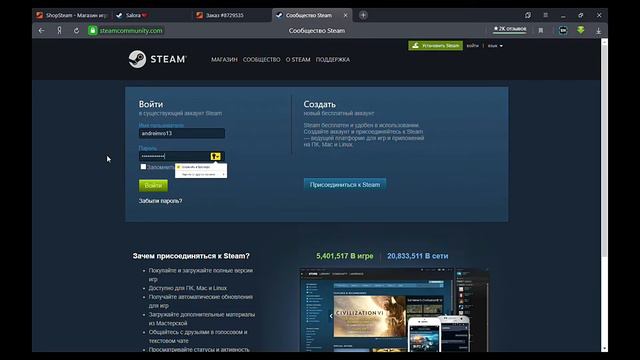The image size is (640, 360).
Task: Reload the page with the refresh icon
Action: [x=76, y=31]
